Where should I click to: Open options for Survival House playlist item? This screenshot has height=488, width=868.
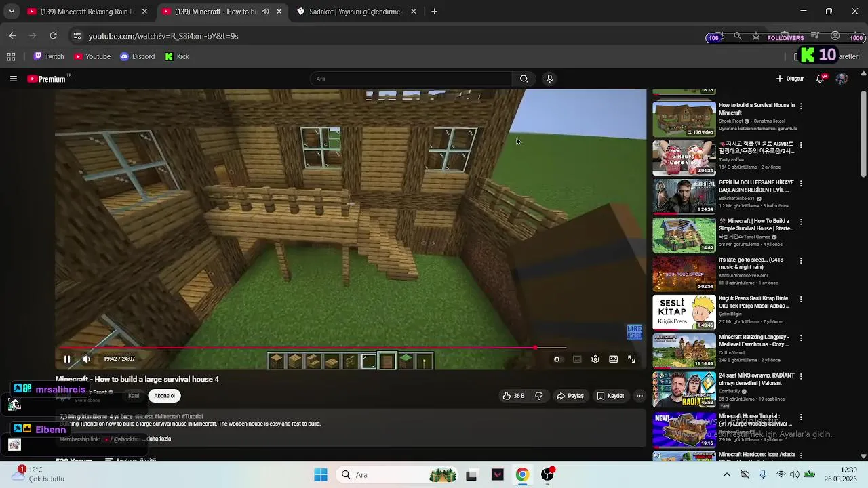tap(801, 106)
